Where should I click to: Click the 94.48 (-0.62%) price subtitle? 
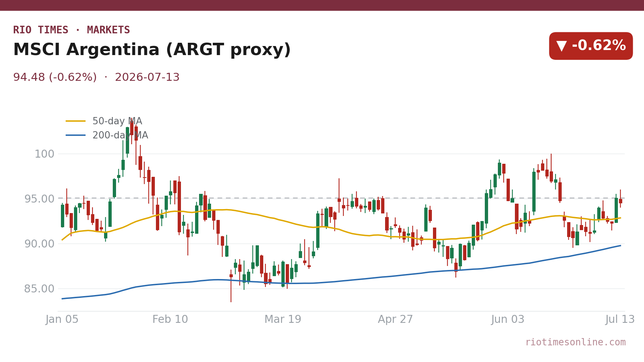pos(55,78)
